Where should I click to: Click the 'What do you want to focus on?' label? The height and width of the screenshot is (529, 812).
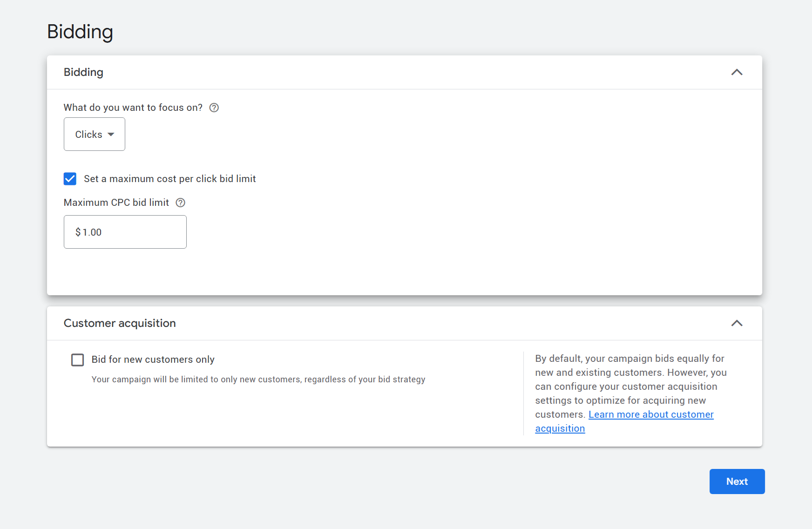pos(133,108)
